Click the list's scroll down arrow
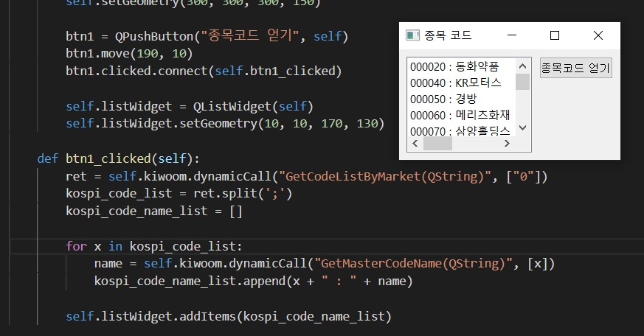The height and width of the screenshot is (336, 644). (522, 128)
